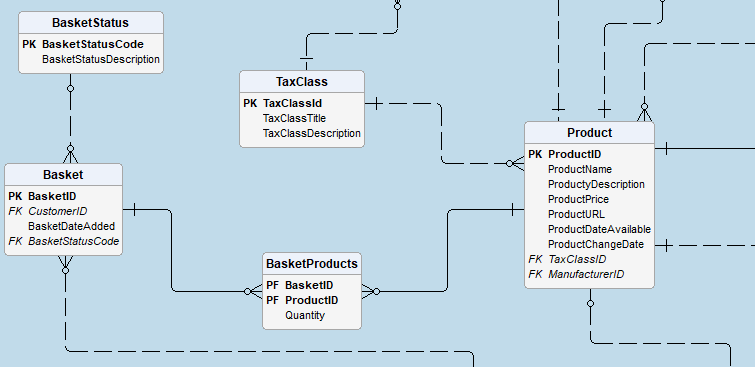The height and width of the screenshot is (367, 755).
Task: Click crow's foot connector left of BasketProducts
Action: 253,291
